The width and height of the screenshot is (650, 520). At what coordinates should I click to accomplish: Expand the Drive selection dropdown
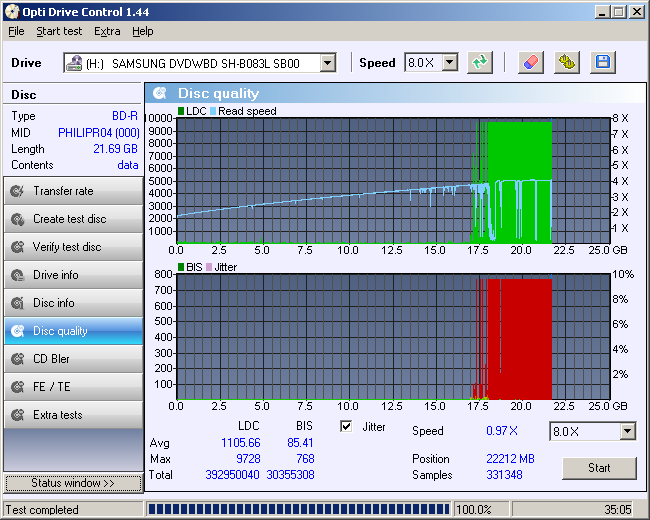tap(327, 63)
